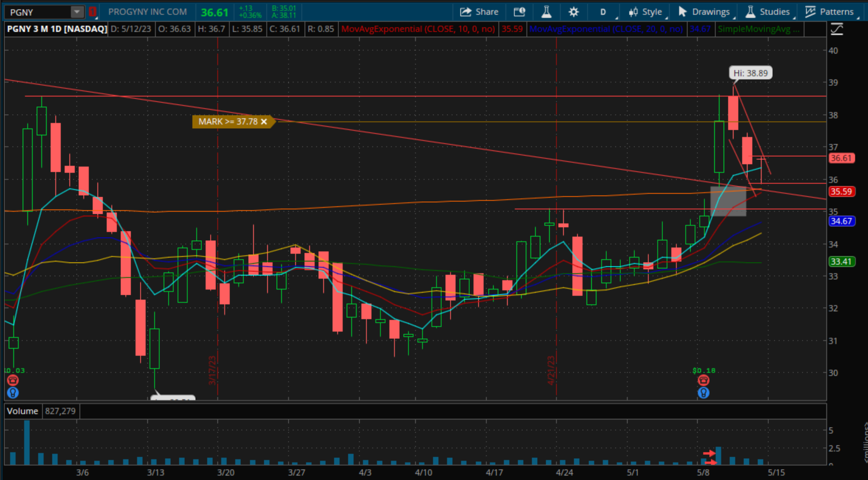The width and height of the screenshot is (868, 480).
Task: Select the red MovAvgExponential 10 study label
Action: pyautogui.click(x=418, y=29)
